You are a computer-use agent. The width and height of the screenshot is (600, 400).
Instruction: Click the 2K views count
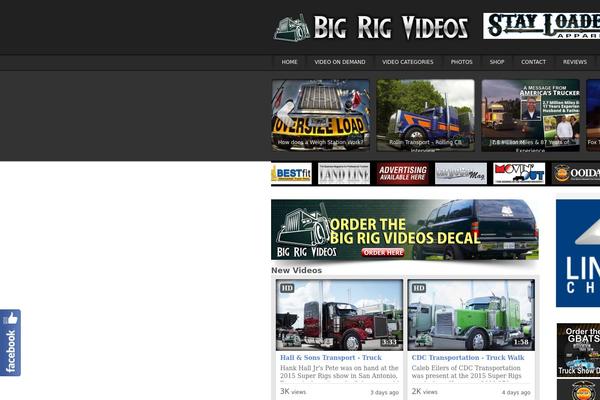(424, 392)
